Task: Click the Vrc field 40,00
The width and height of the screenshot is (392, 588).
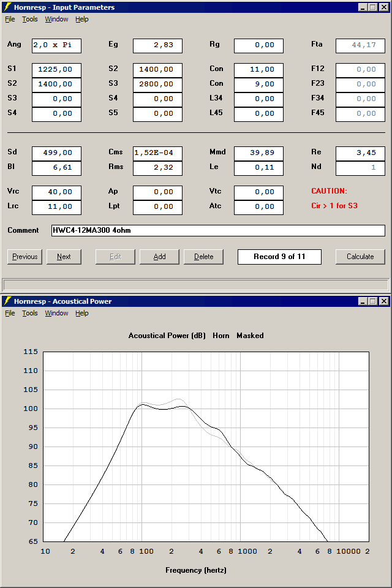Action: (x=56, y=192)
